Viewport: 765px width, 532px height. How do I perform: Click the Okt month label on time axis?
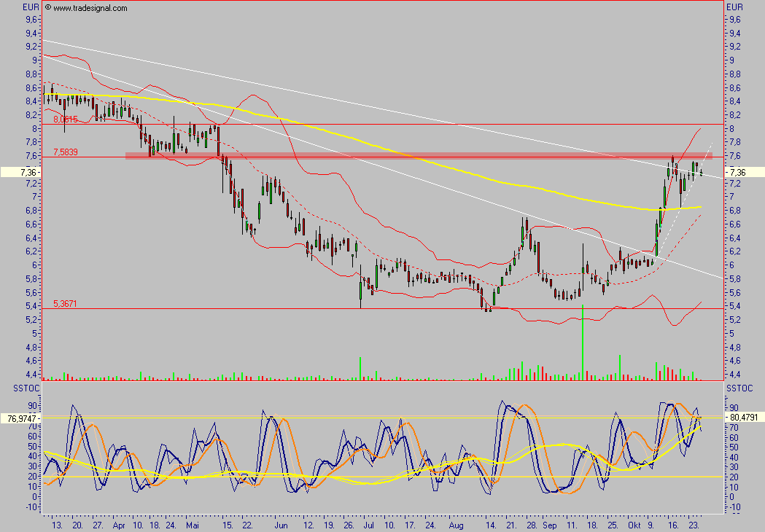[x=634, y=525]
